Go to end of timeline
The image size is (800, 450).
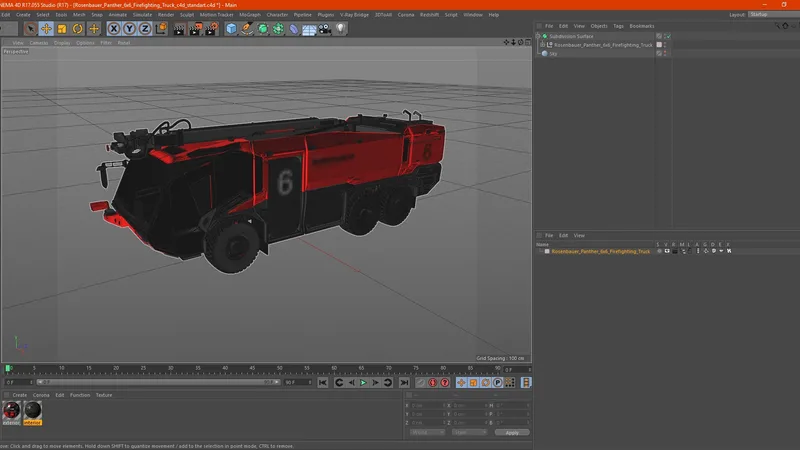(x=404, y=383)
